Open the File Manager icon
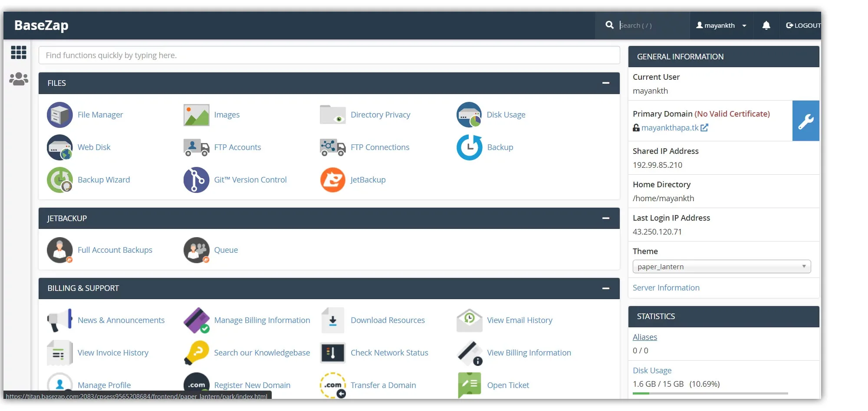The image size is (868, 411). tap(59, 115)
